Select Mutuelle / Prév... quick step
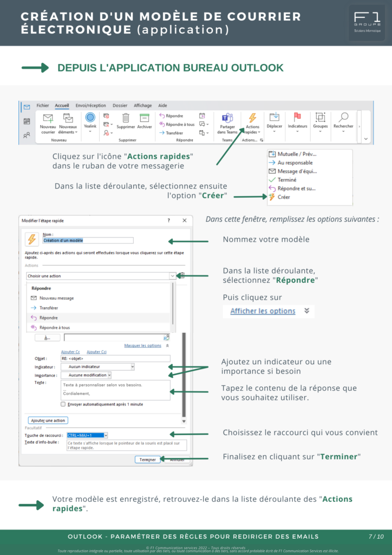 point(293,154)
